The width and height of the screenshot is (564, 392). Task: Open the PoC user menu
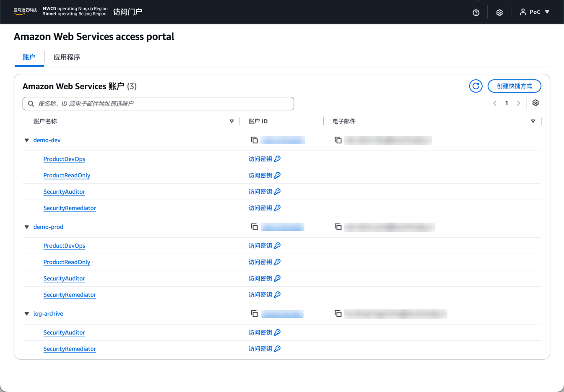(x=535, y=12)
